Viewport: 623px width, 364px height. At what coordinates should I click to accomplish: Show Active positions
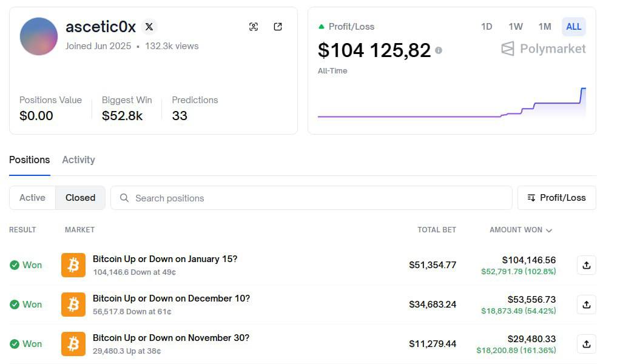point(32,198)
